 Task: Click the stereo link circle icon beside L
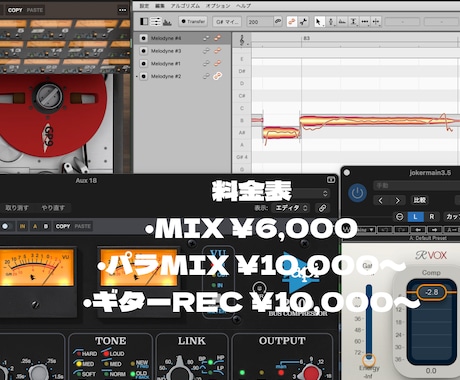pos(399,217)
